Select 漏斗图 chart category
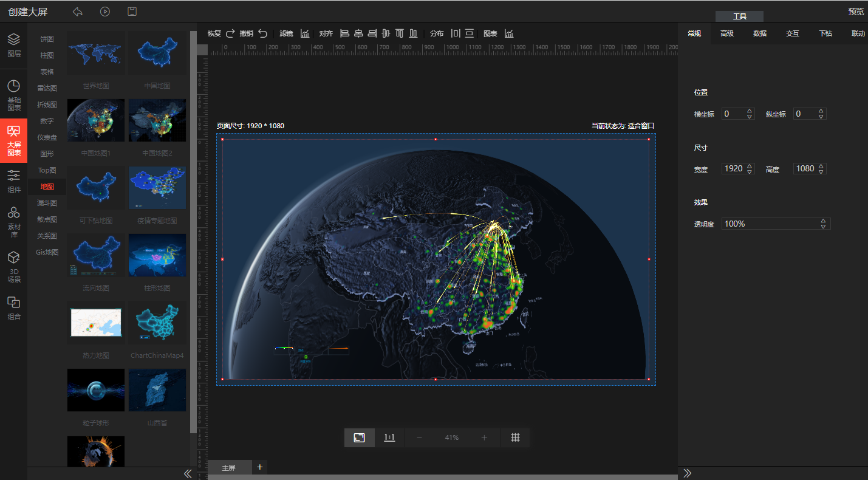Screen dimensions: 868x480 click(47, 203)
